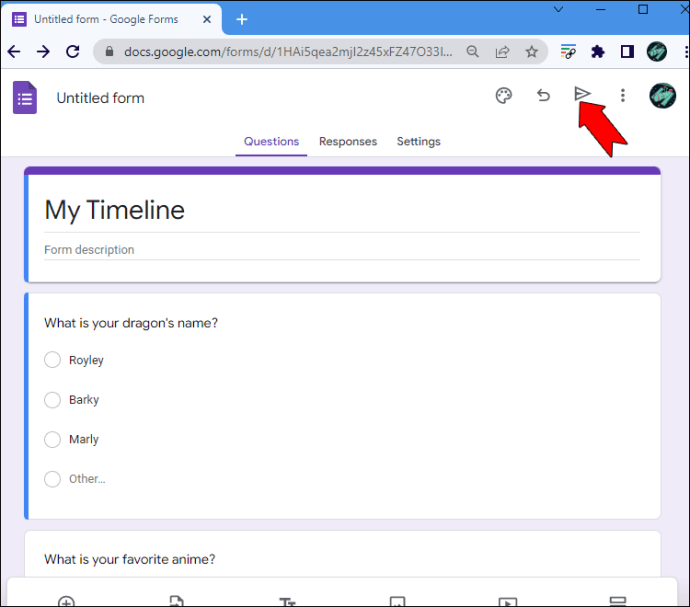Click the share page icon in address bar
The width and height of the screenshot is (690, 607).
coord(502,52)
